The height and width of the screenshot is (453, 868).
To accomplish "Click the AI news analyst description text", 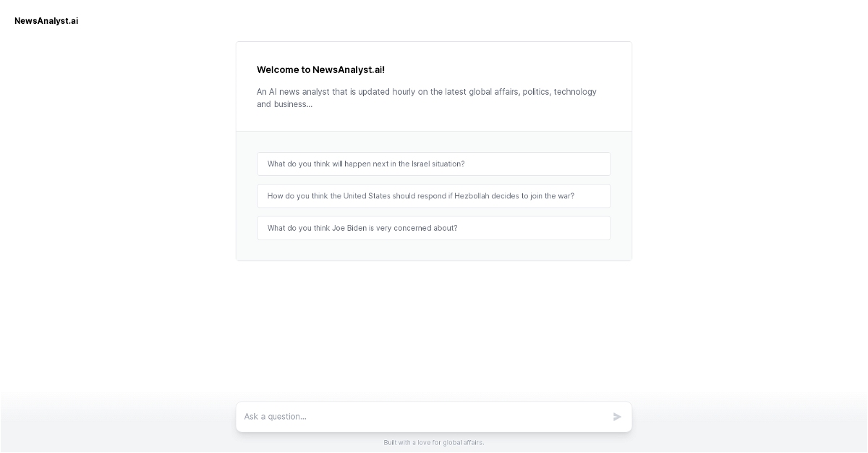I will tap(427, 98).
